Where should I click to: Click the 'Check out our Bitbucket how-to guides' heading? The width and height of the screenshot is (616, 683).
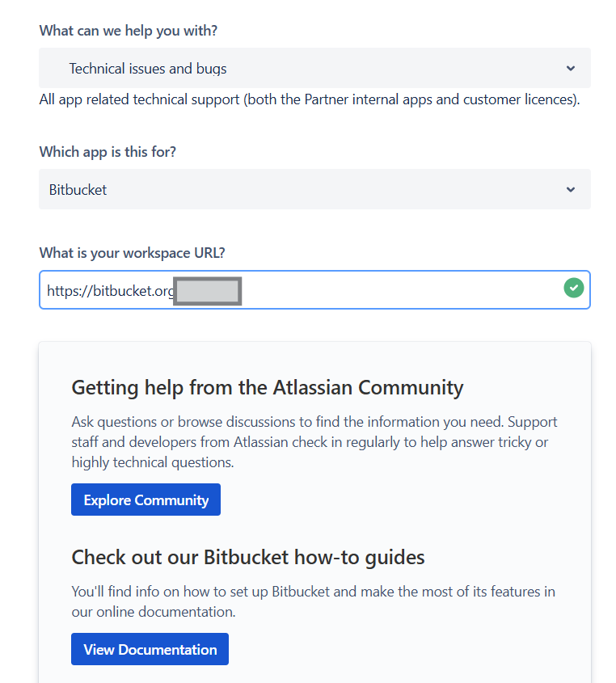tap(248, 558)
